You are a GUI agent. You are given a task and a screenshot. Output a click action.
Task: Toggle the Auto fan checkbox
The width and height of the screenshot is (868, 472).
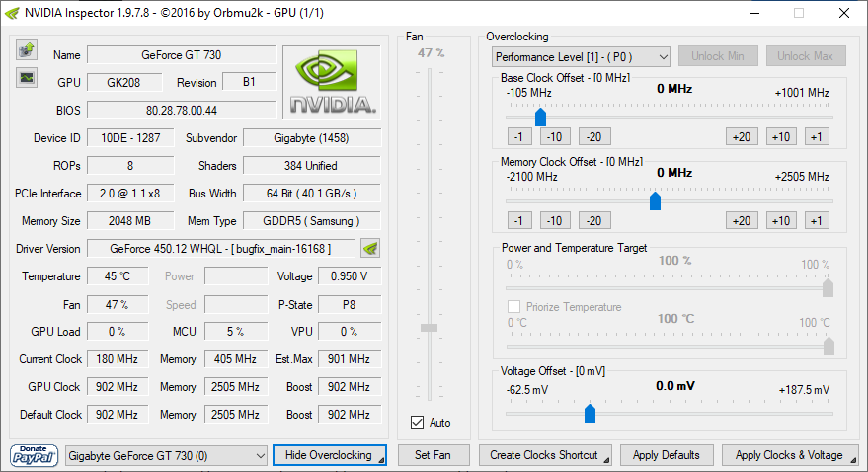pos(418,423)
